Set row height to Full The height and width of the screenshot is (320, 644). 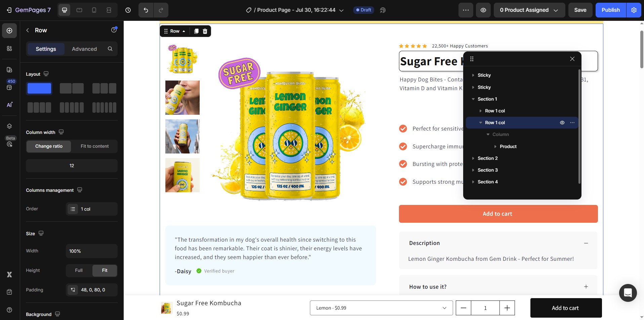[79, 271]
